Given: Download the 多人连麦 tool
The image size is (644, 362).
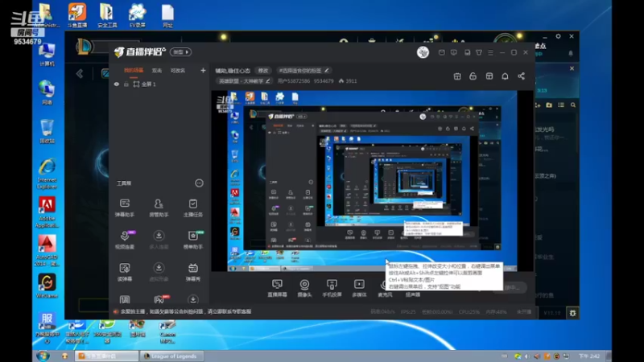Looking at the screenshot, I should coord(159,239).
